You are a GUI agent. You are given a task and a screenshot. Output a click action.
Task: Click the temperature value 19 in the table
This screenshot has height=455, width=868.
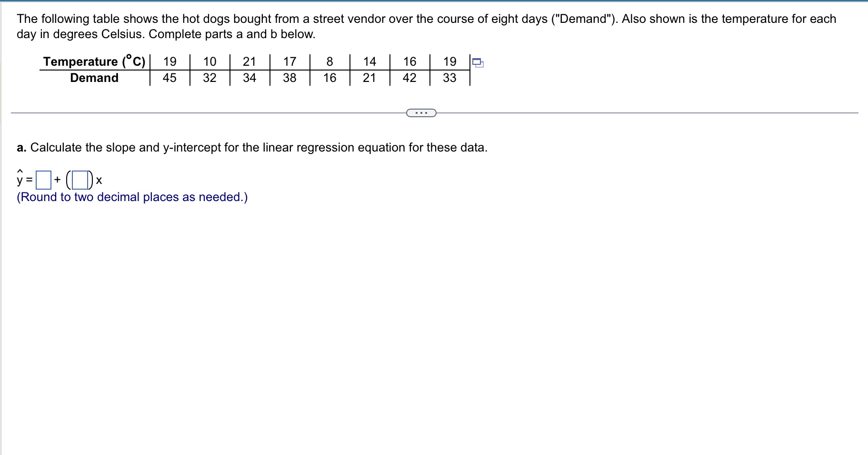169,61
